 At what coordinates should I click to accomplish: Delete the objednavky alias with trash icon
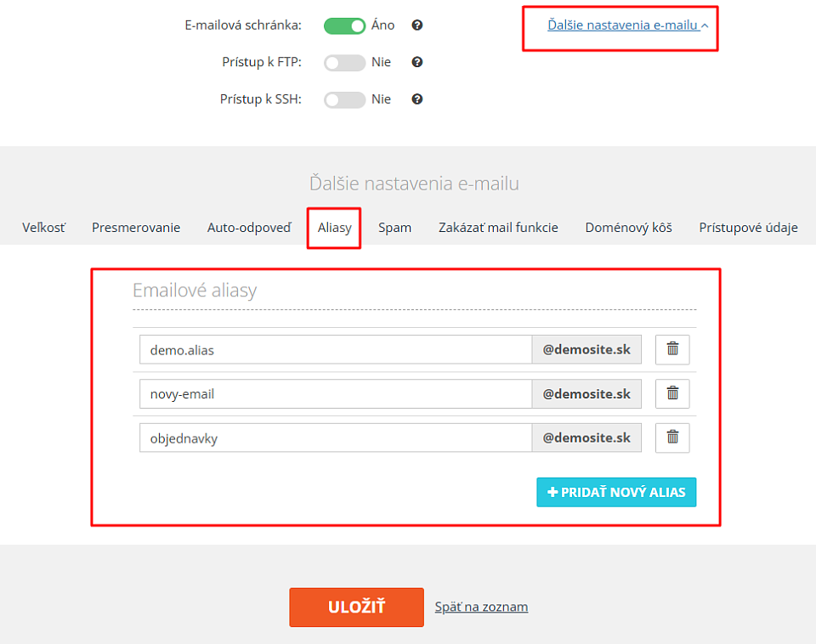672,438
